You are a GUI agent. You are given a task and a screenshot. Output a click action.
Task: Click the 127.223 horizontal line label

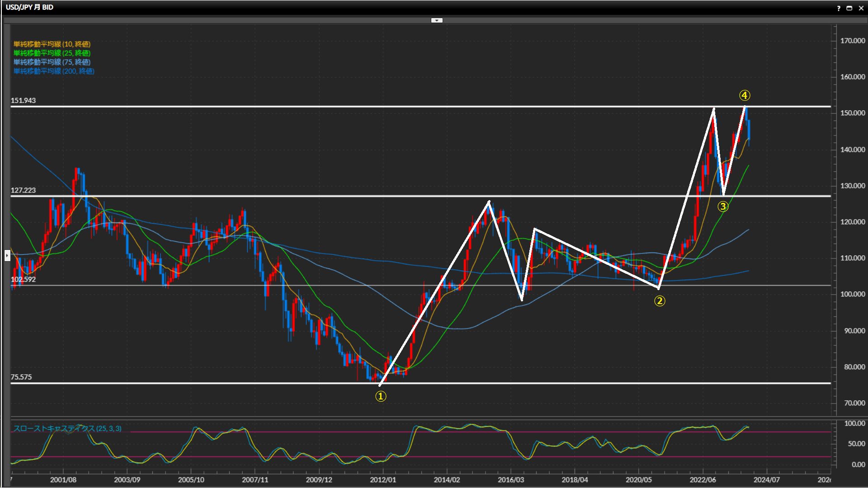[23, 190]
